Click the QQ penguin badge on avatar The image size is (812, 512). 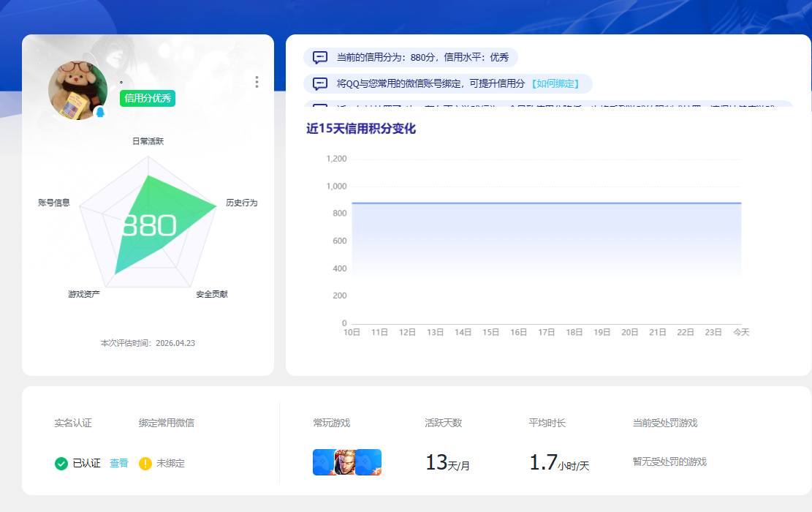tap(100, 111)
